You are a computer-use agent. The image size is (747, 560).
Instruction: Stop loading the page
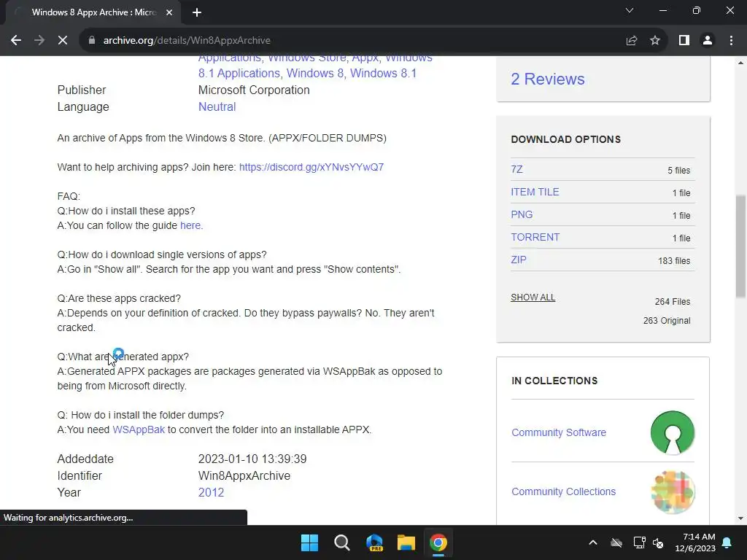point(63,41)
